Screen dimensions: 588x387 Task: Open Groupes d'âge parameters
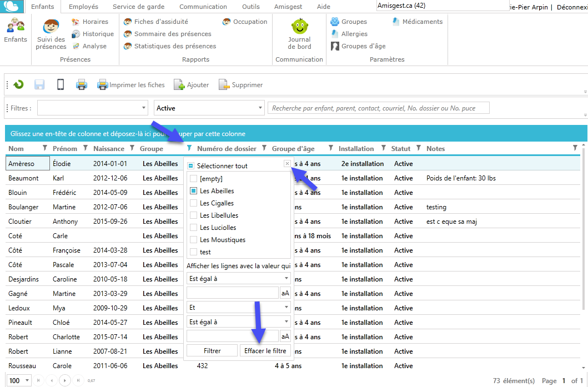[358, 46]
